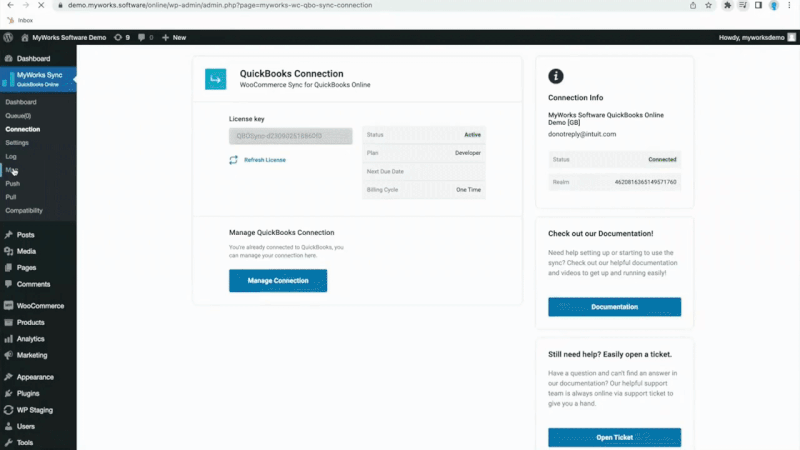This screenshot has width=800, height=450.
Task: Open Tools in the admin sidebar
Action: [24, 442]
